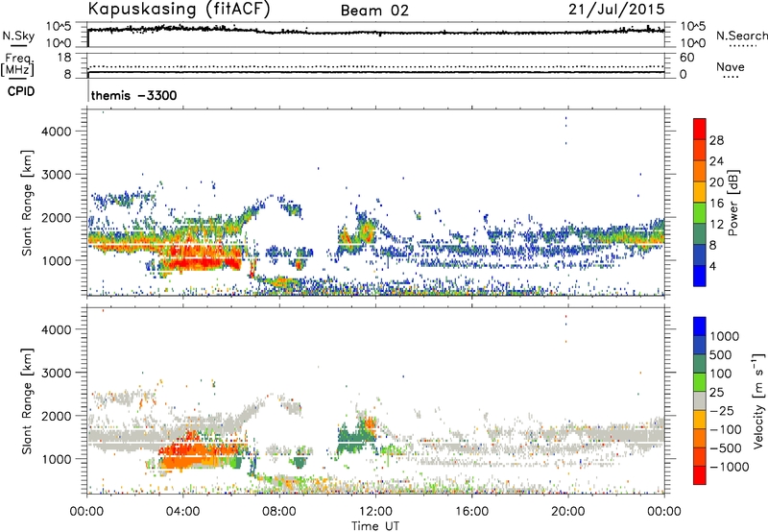Click the 'themis -3300' text
768x532 pixels.
click(x=133, y=95)
